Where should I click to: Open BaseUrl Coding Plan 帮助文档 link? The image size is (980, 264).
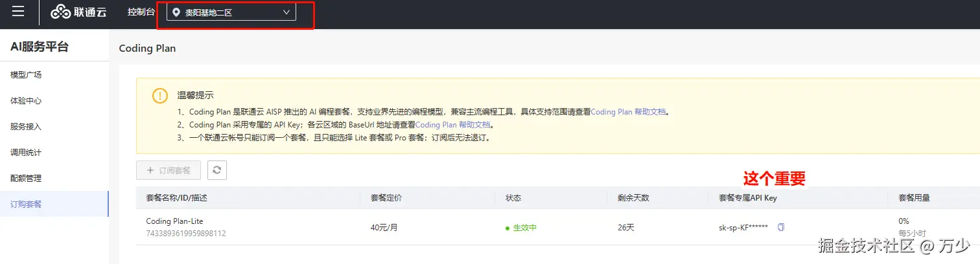(x=452, y=124)
